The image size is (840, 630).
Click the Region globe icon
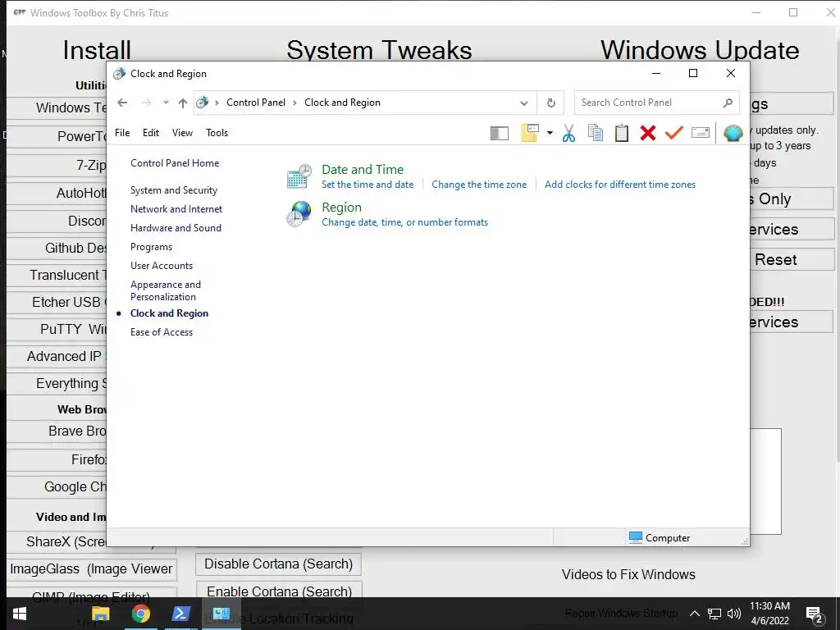[x=299, y=214]
